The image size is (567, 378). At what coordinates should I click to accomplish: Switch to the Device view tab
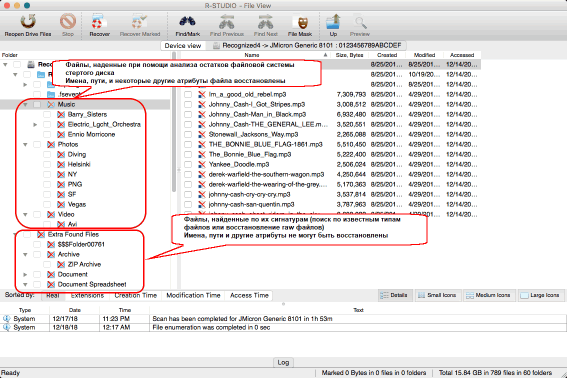point(183,46)
